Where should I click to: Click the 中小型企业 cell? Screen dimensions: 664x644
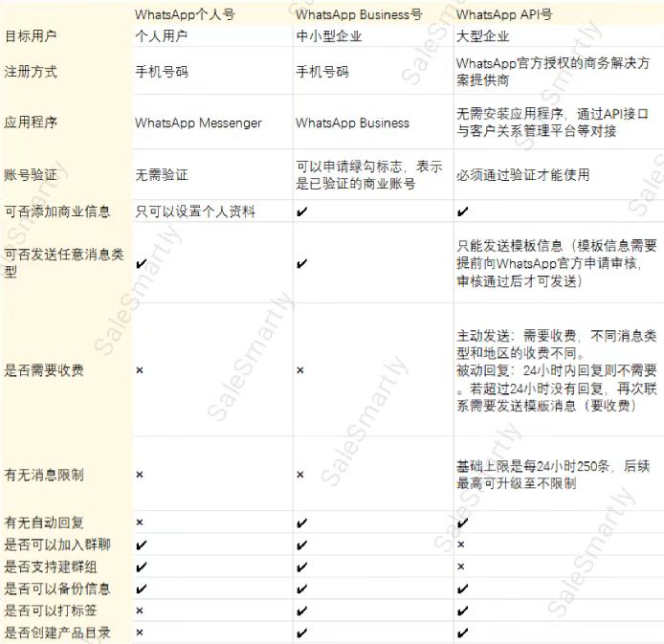tap(329, 36)
